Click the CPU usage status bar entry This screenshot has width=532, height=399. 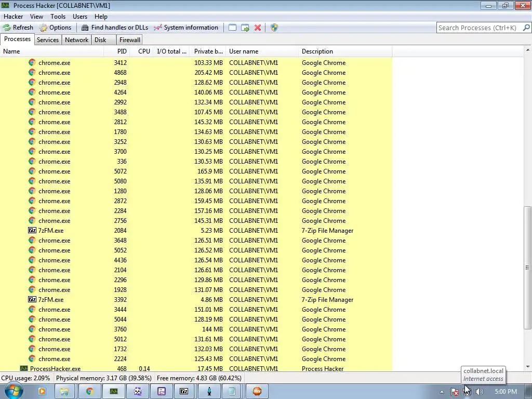(25, 378)
